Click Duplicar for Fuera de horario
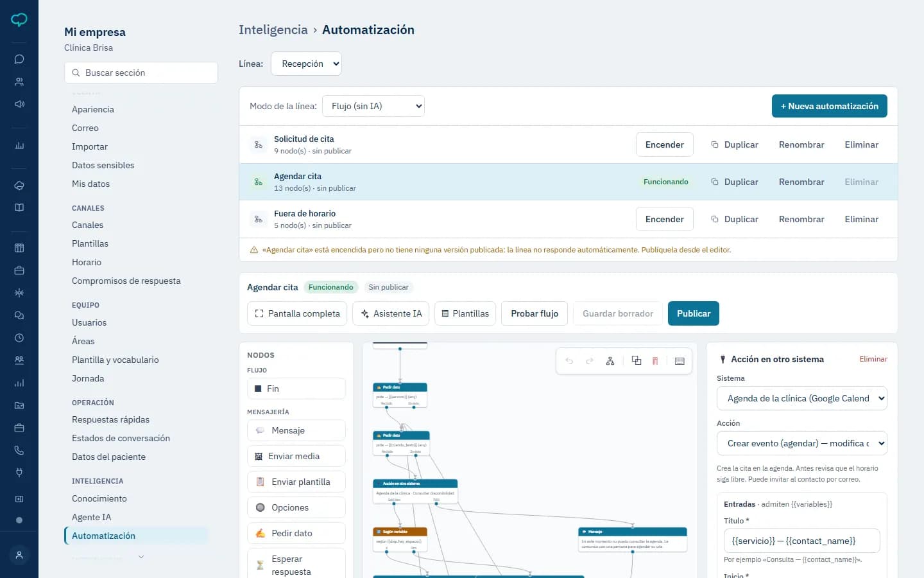The image size is (924, 578). pyautogui.click(x=735, y=219)
